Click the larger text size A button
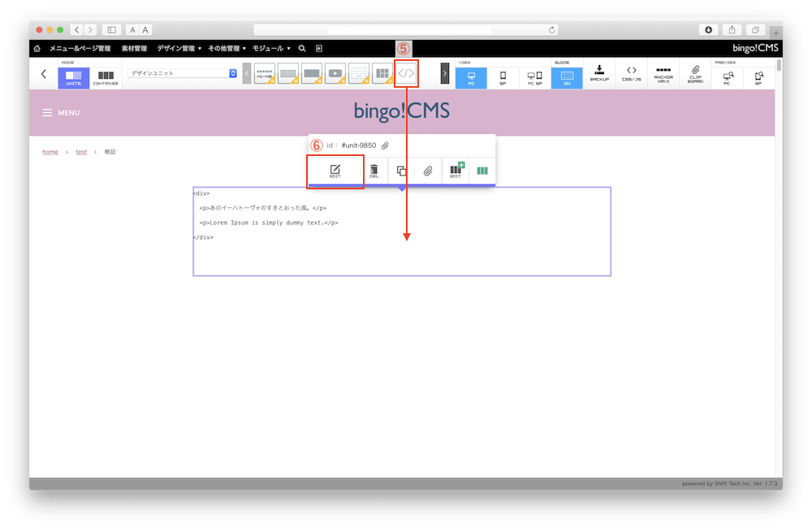812x529 pixels. pos(145,30)
